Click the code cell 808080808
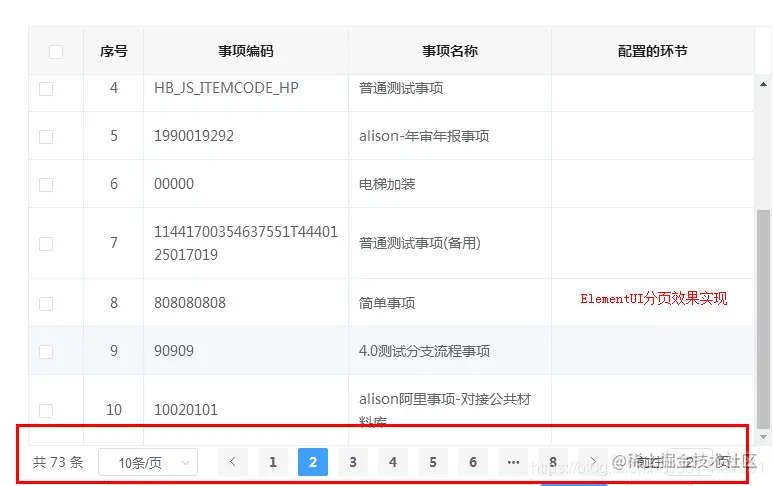773x486 pixels. [x=190, y=302]
